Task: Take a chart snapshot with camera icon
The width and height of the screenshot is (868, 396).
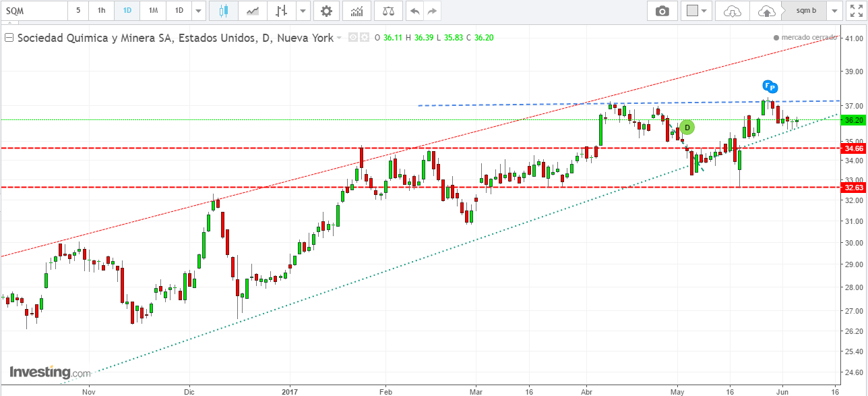Action: pos(663,11)
